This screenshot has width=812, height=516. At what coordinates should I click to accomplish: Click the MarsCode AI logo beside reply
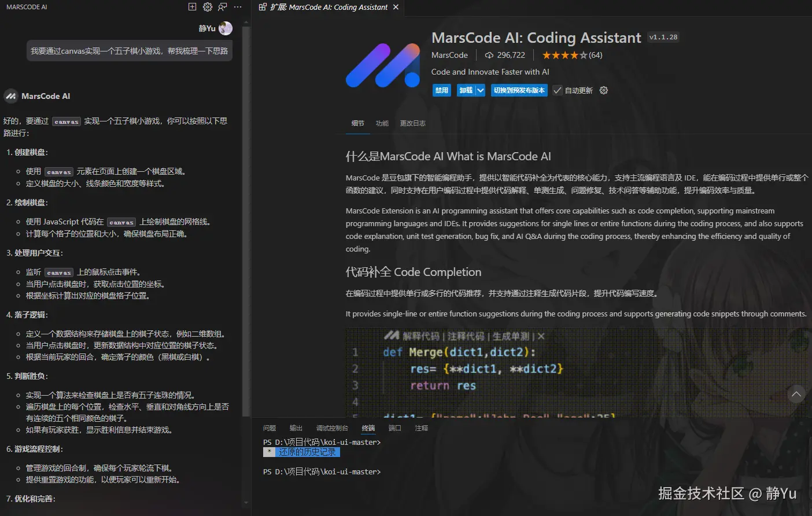(x=11, y=96)
